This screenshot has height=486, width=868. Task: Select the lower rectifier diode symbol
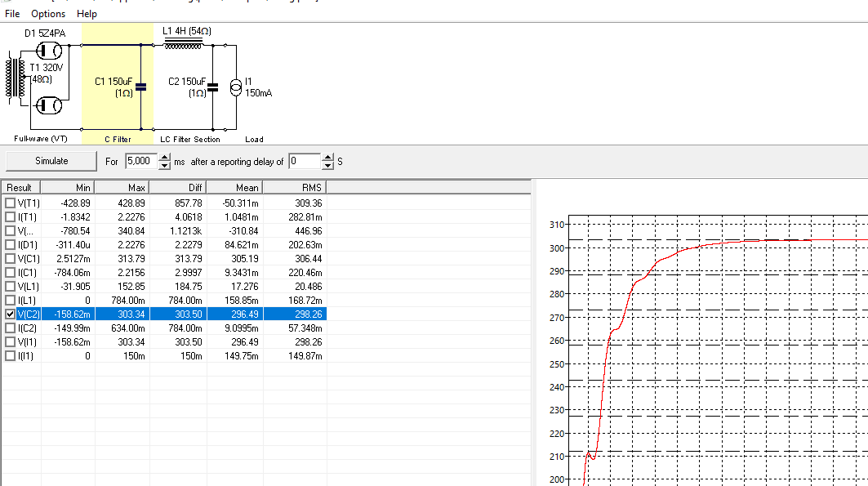(x=49, y=105)
